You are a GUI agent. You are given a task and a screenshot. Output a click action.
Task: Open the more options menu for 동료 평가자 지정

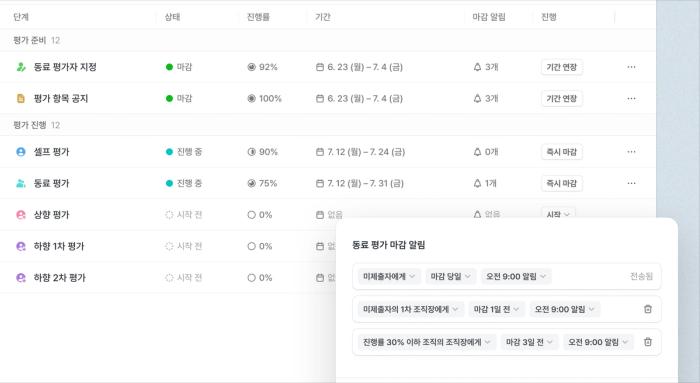[631, 67]
